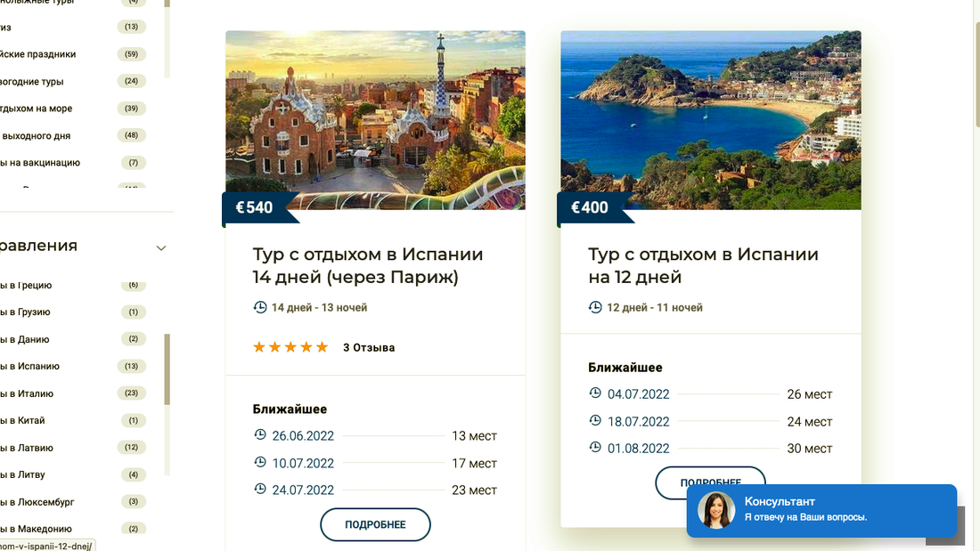Open tour title 'Тур с отдыхом в Испании на 12 дней'

pos(702,265)
